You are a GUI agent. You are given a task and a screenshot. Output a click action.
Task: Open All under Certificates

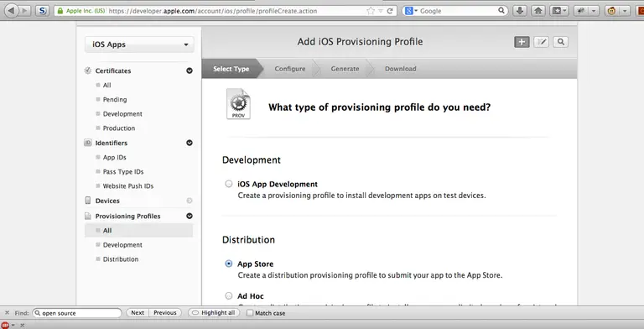click(106, 85)
